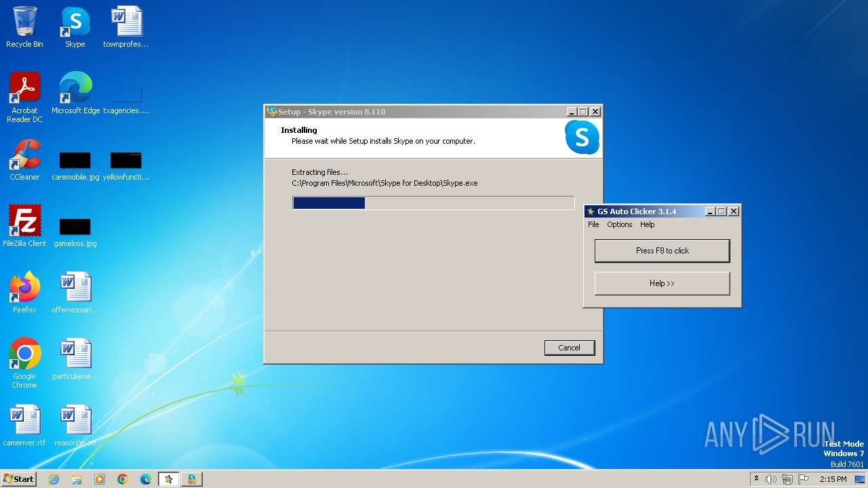
Task: Cancel the Skype installation
Action: [x=570, y=348]
